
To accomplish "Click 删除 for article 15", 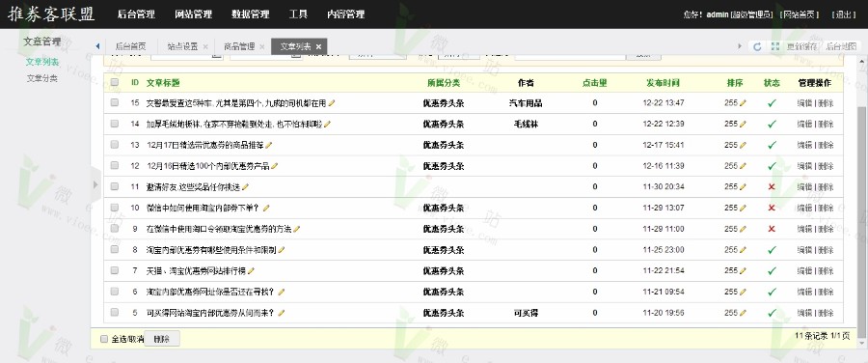I will coord(825,103).
